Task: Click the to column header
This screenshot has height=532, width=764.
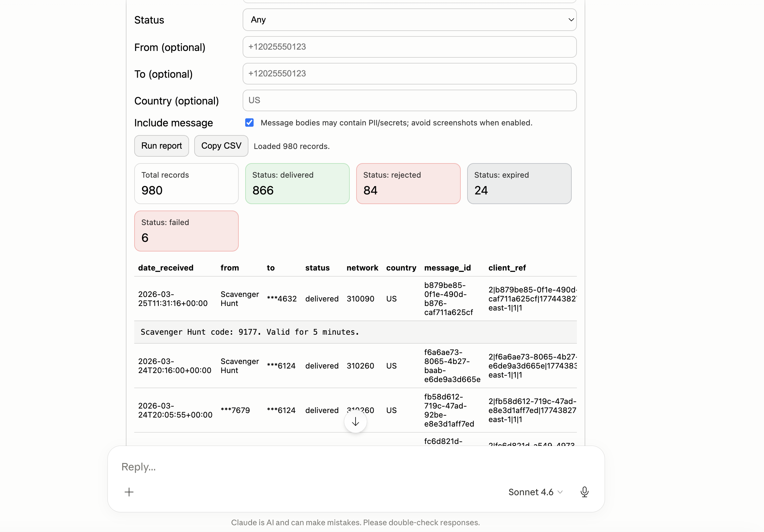Action: (270, 268)
